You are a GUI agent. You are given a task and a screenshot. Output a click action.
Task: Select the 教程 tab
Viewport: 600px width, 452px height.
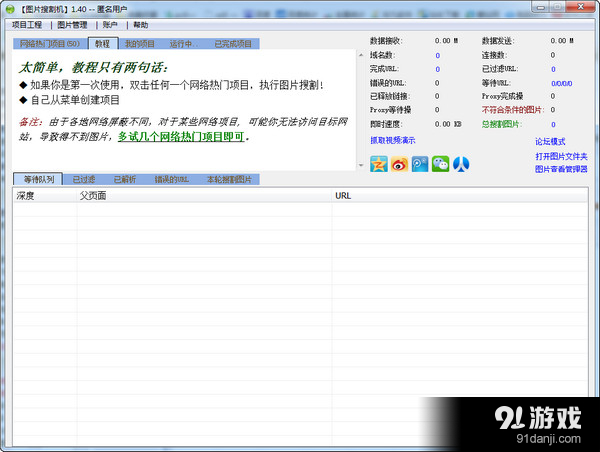[x=103, y=44]
